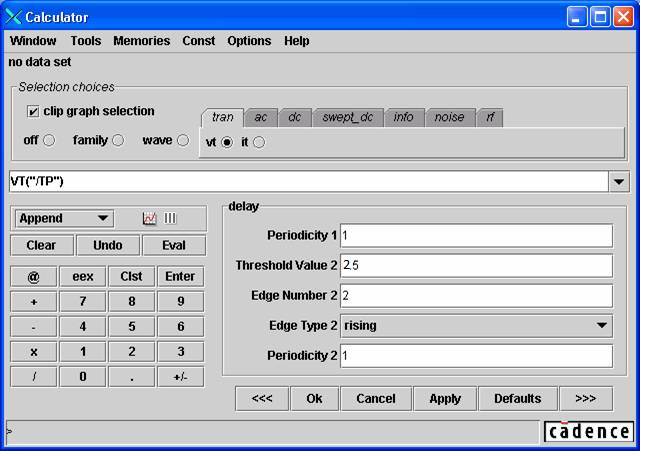Screen dimensions: 646x456
Task: Expand the Edge Type 2 rising dropdown
Action: click(x=601, y=325)
